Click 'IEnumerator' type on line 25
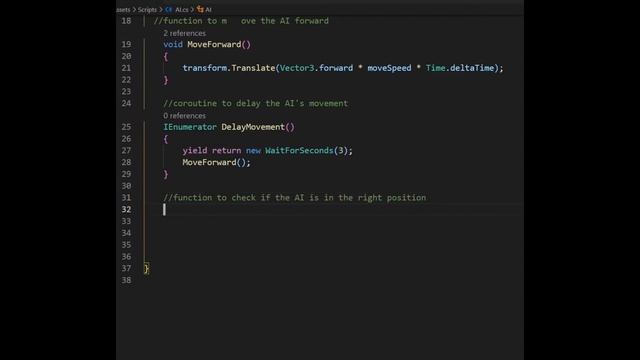 (190, 127)
